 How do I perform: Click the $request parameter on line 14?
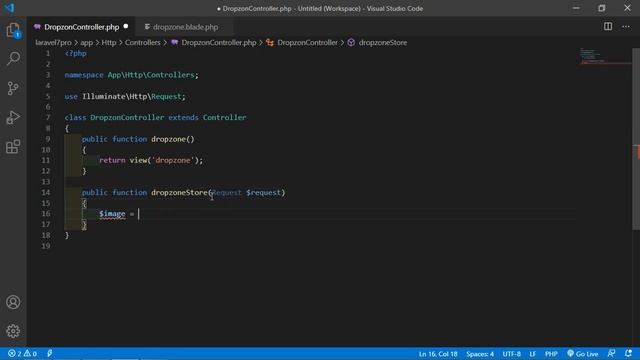[263, 193]
